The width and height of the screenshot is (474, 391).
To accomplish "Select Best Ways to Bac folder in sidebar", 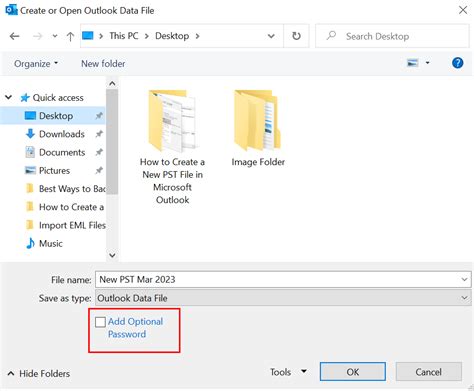I will (72, 189).
